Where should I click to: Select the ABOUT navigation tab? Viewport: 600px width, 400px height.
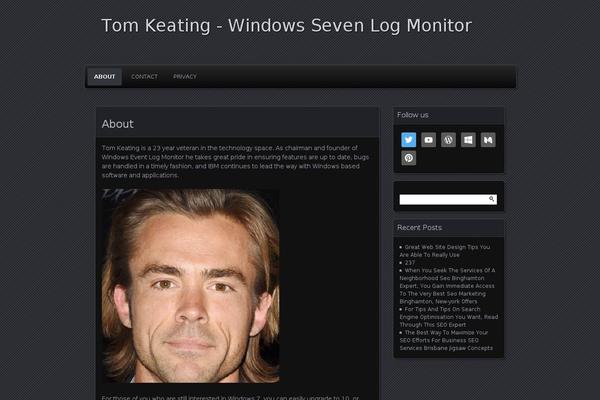click(104, 77)
